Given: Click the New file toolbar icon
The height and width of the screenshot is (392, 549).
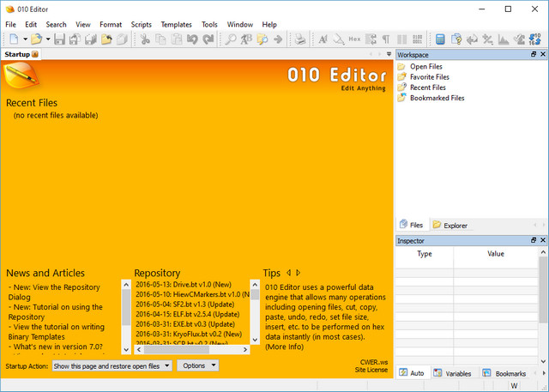Looking at the screenshot, I should coord(15,39).
